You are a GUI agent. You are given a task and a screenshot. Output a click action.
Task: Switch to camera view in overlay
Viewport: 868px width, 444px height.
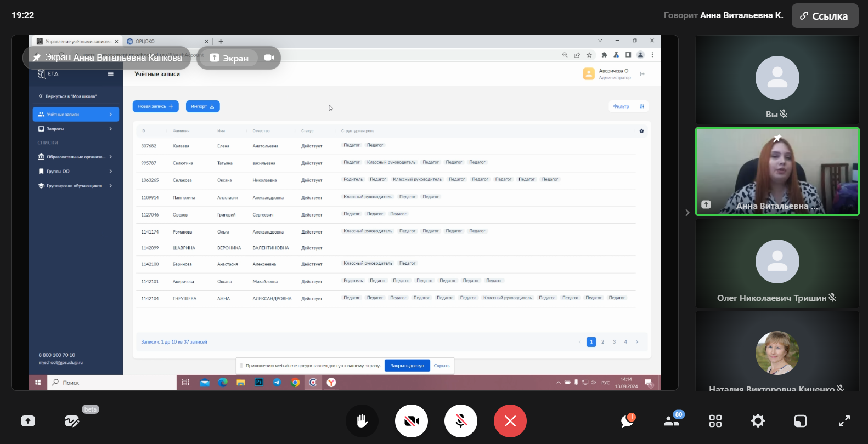tap(269, 58)
